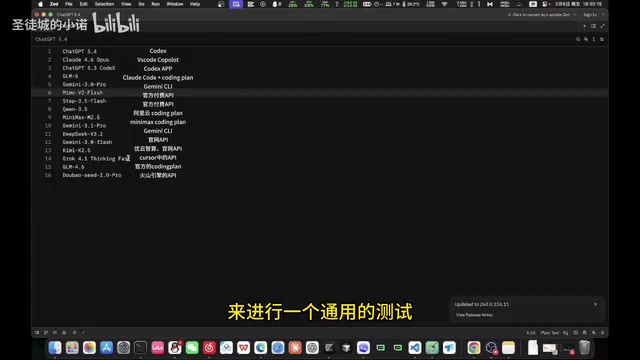This screenshot has height=360, width=640.
Task: Click the inline assist sparkle icon in editor toolbar
Action: pos(586,39)
